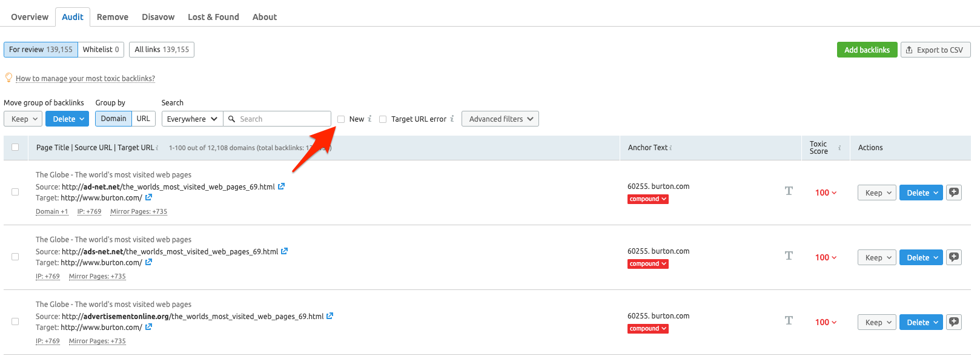Select all rows via header checkbox
980x356 pixels.
click(15, 147)
